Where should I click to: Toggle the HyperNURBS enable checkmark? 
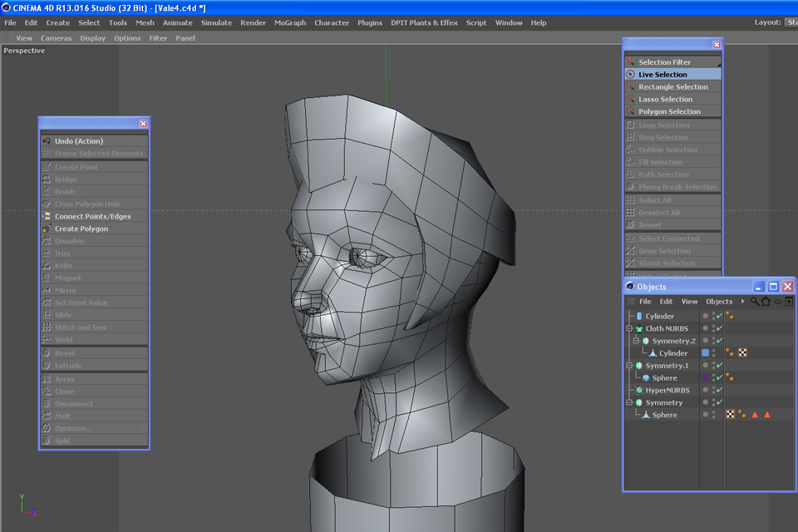coord(719,391)
